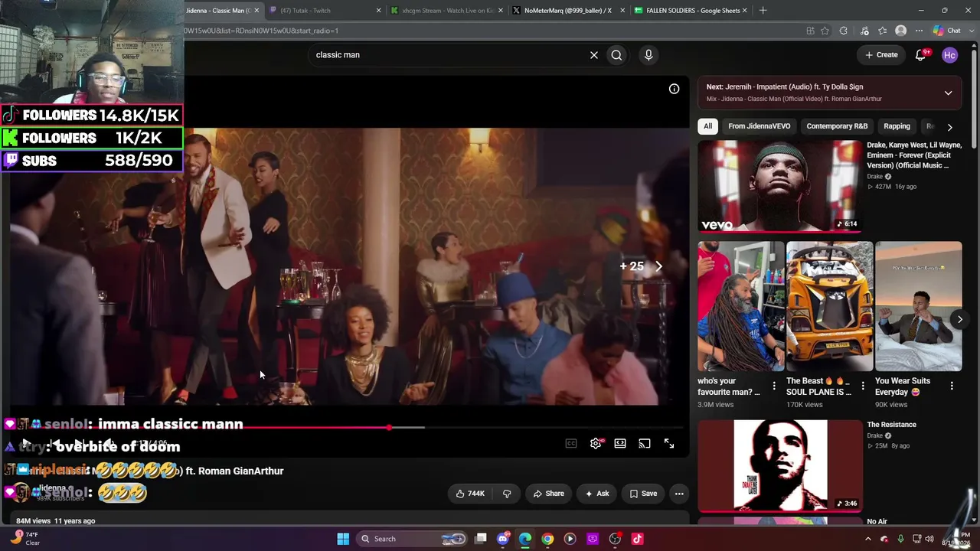Image resolution: width=980 pixels, height=551 pixels.
Task: Share the Classic Man video
Action: pyautogui.click(x=548, y=494)
